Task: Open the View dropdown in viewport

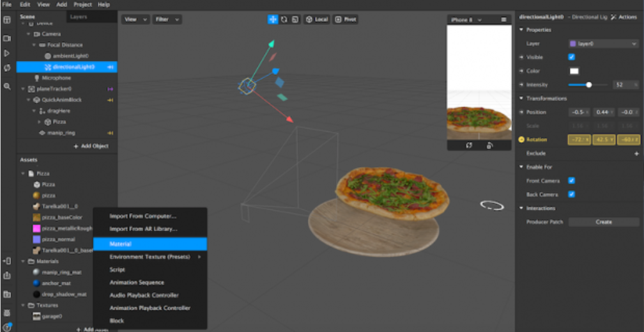Action: pos(135,19)
